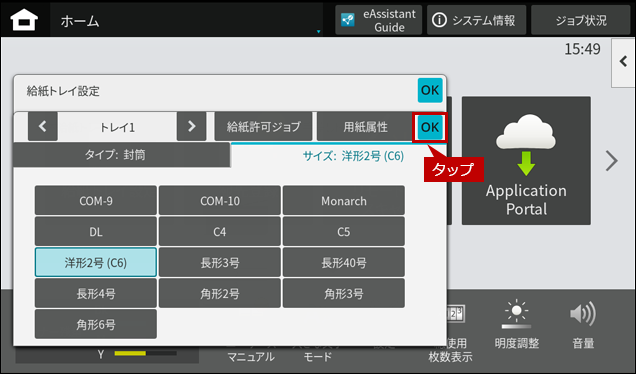This screenshot has height=374, width=636.
Task: Check the Y yellow toner level bar
Action: pos(146,354)
